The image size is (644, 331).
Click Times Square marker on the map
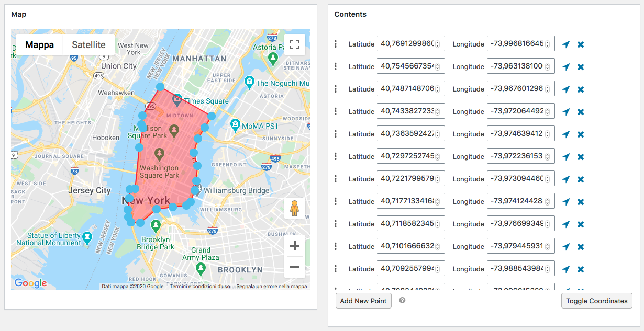(177, 99)
